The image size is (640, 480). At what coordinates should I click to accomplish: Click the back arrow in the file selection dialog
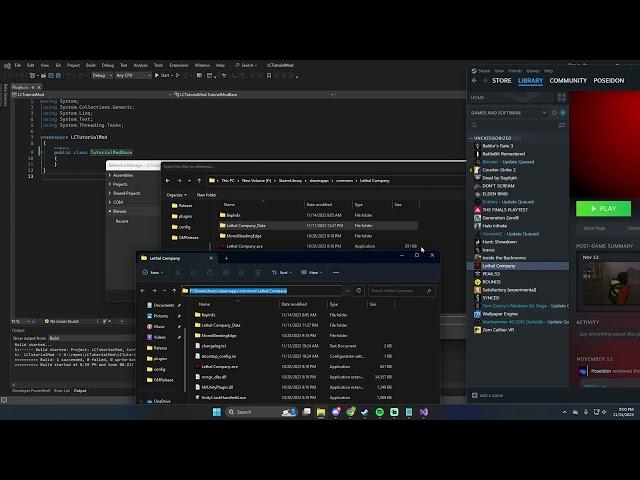pyautogui.click(x=168, y=180)
